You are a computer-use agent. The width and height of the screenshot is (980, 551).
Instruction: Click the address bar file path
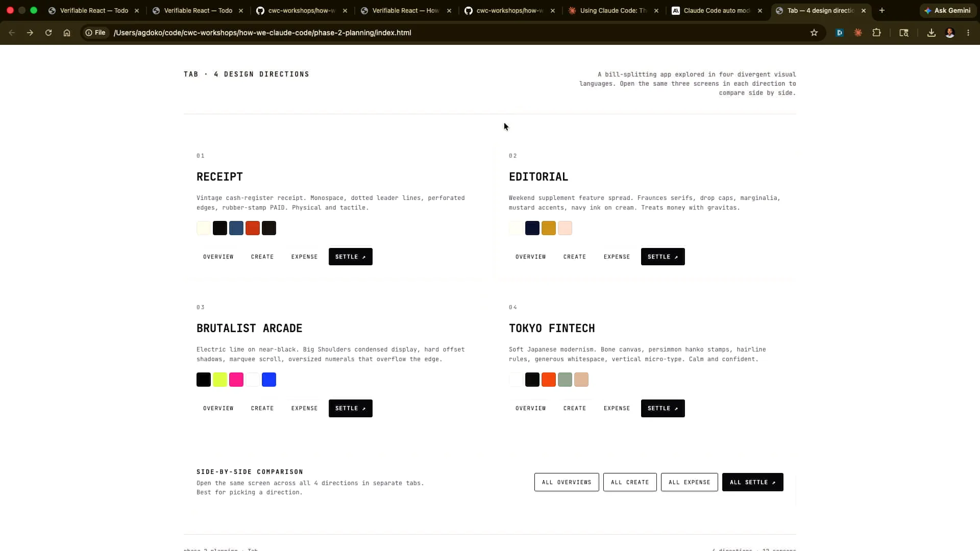(262, 33)
